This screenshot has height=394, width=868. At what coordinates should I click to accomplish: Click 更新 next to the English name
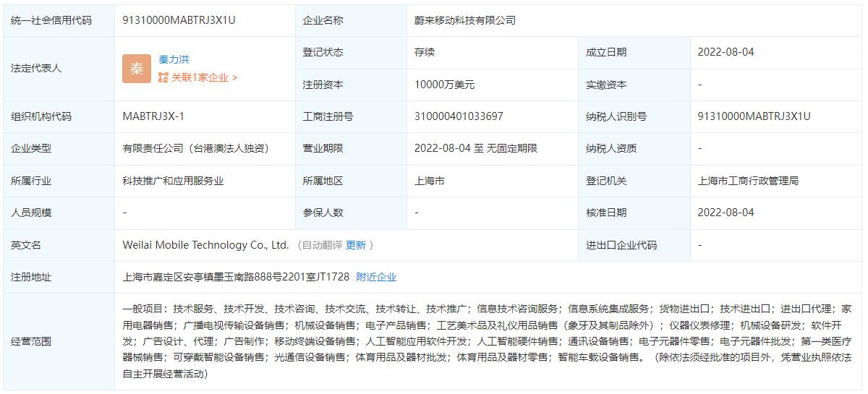[356, 245]
